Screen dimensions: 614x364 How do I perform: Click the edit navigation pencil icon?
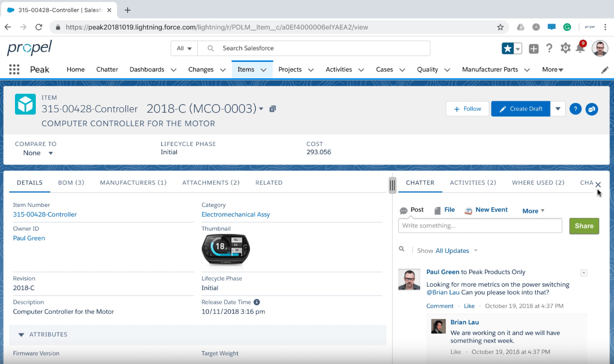pos(604,70)
